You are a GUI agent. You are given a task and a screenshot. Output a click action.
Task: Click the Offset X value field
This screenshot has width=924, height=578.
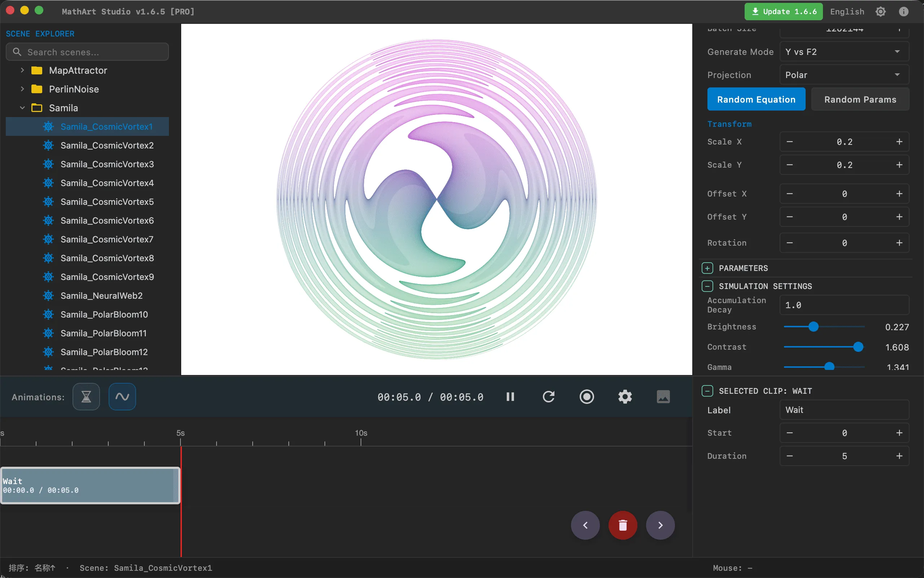844,194
